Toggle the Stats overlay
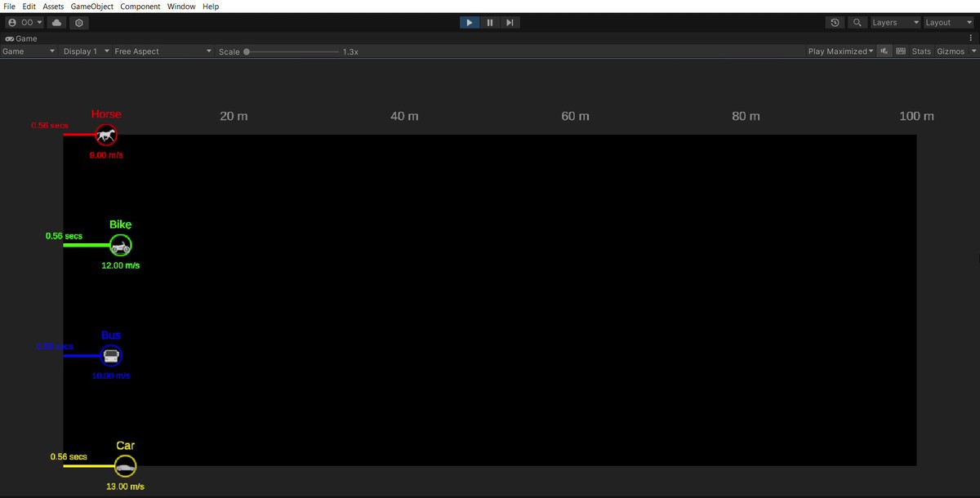 [921, 51]
